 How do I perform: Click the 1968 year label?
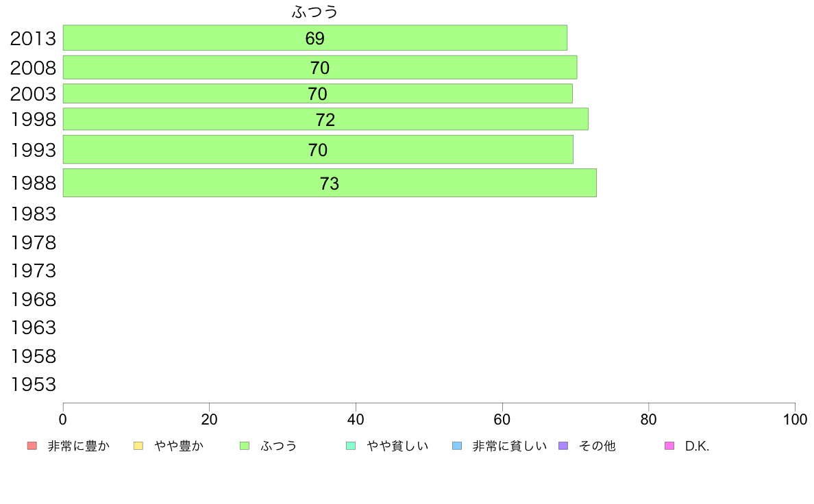pyautogui.click(x=33, y=299)
